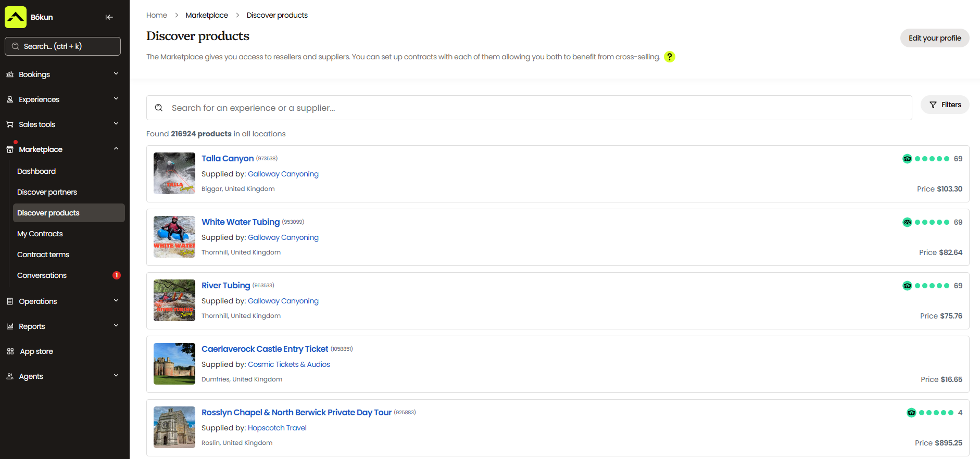Open My Contracts in sidebar
The image size is (980, 459).
pos(40,234)
